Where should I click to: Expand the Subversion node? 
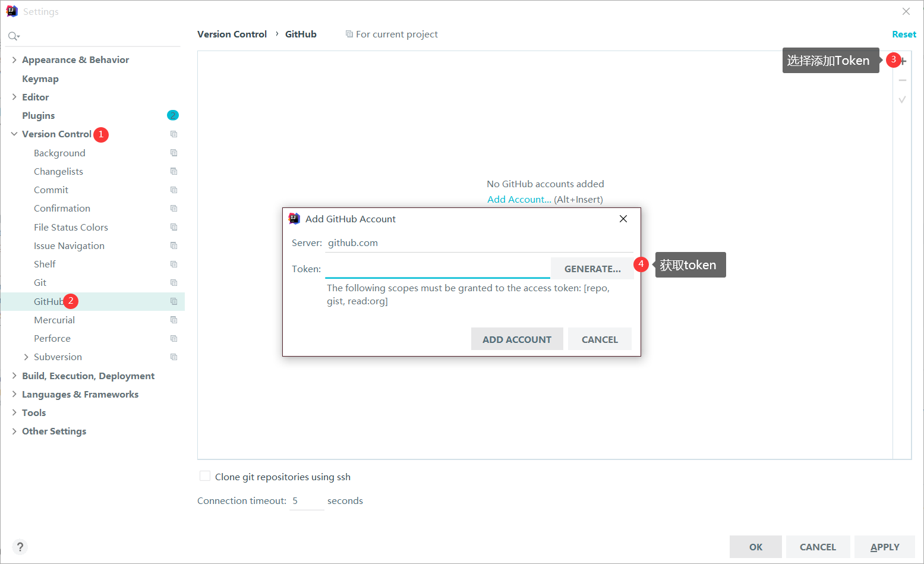pos(26,357)
